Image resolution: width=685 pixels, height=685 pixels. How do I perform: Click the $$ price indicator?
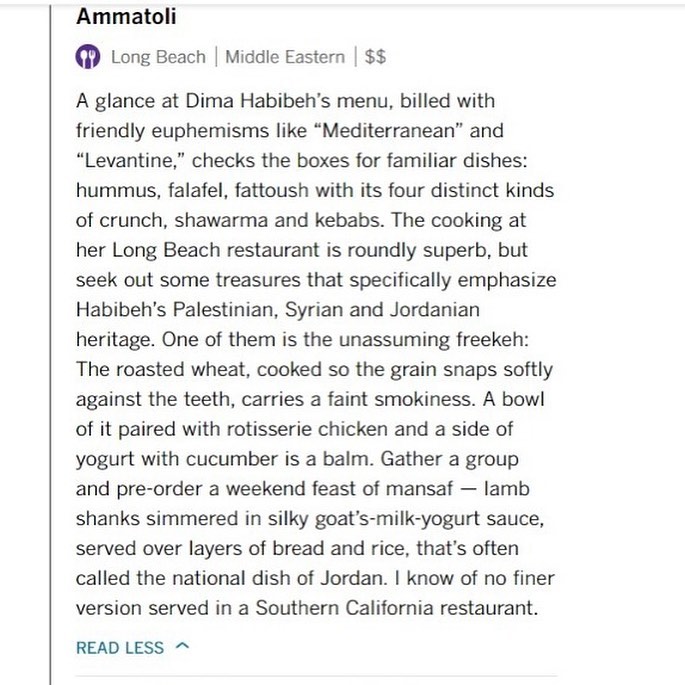[375, 57]
